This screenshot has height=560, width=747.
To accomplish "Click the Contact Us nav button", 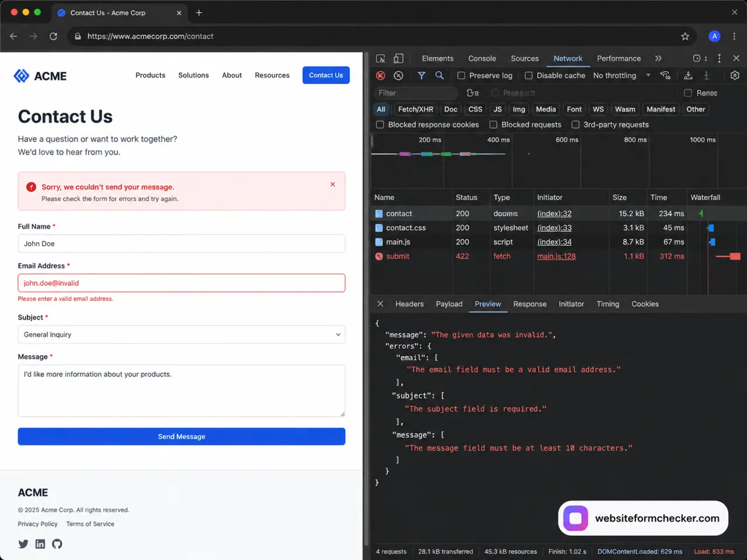I will tap(326, 75).
